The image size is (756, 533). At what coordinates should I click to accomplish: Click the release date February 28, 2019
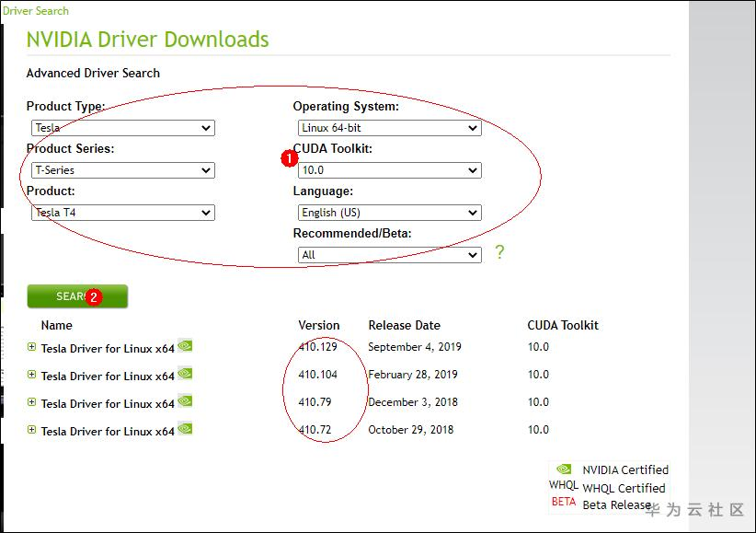[413, 375]
